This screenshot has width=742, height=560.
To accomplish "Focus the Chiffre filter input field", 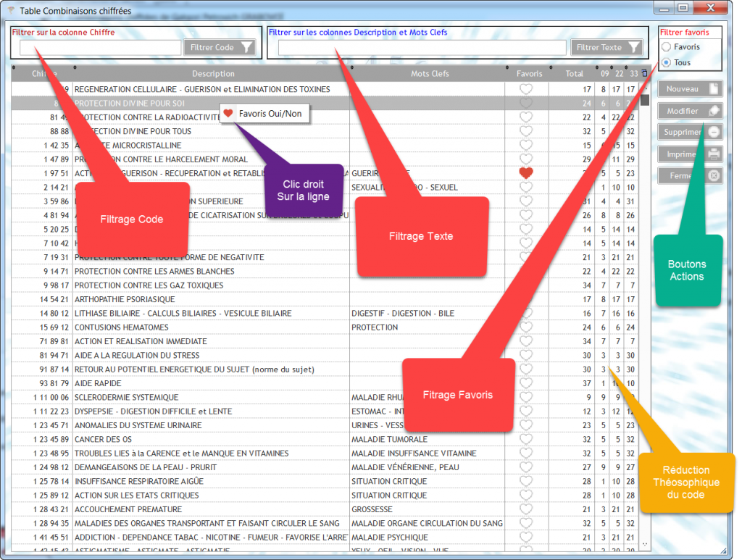I will 101,48.
